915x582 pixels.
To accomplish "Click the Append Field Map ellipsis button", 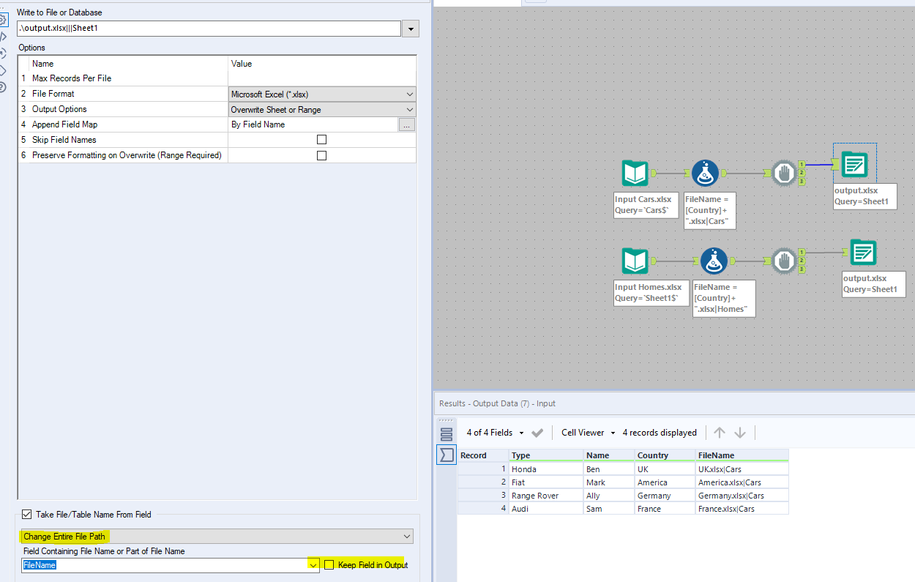I will click(x=407, y=125).
